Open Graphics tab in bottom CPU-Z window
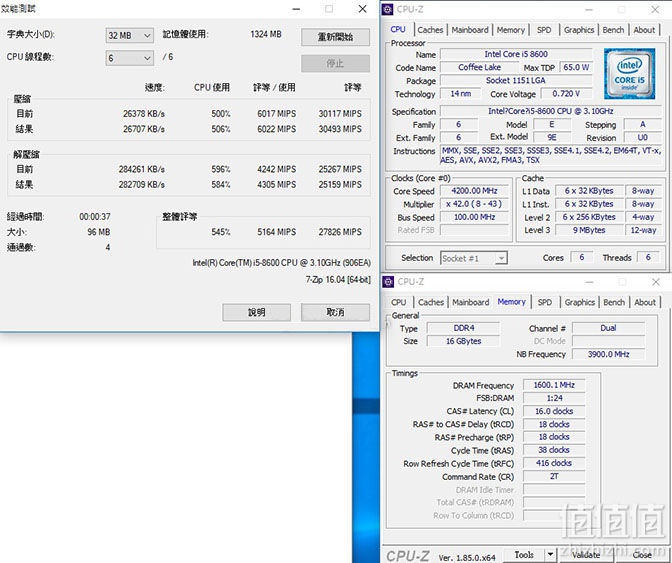This screenshot has width=672, height=563. [579, 302]
